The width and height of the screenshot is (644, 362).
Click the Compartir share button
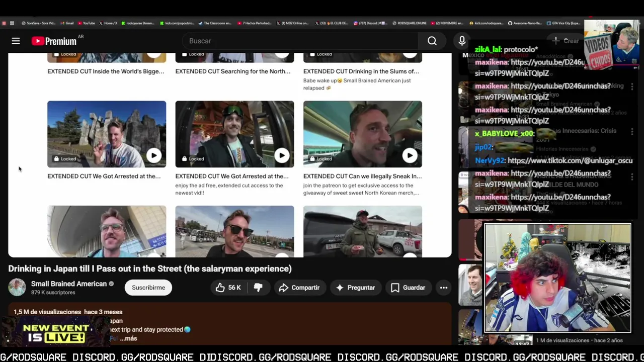(x=299, y=288)
